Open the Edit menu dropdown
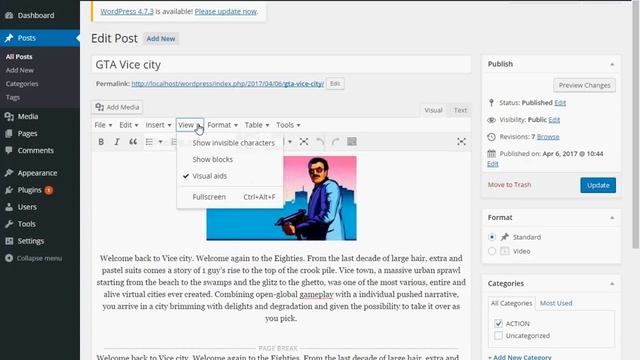 point(129,125)
